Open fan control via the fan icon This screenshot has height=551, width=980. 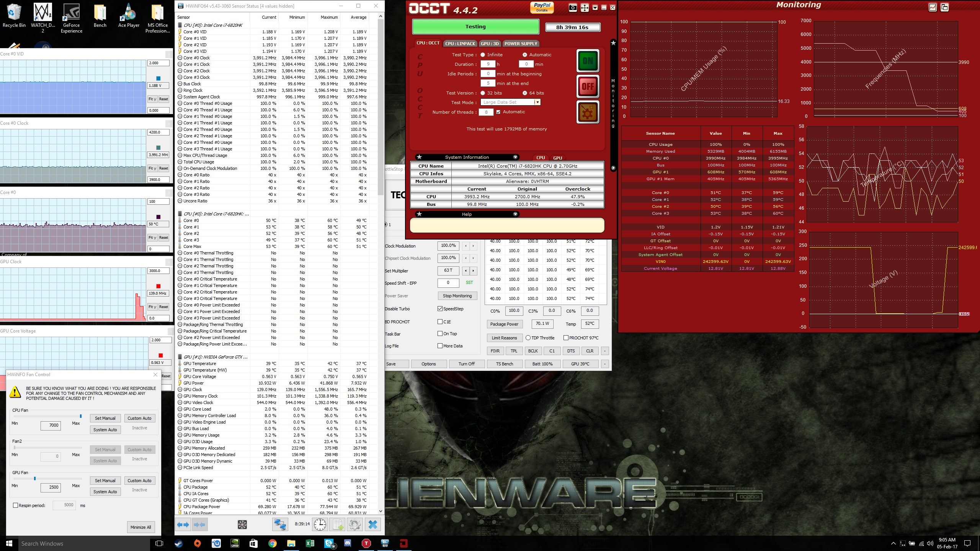[242, 525]
